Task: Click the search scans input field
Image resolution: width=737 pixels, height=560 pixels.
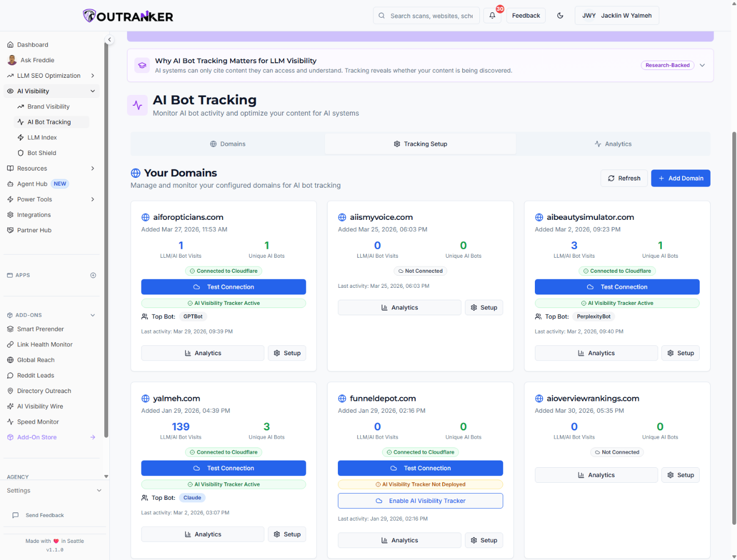Action: click(x=426, y=16)
